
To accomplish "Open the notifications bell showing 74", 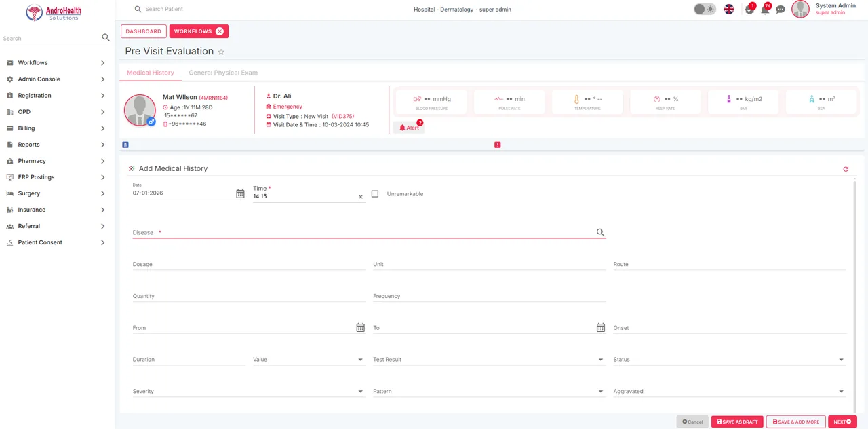I will click(765, 10).
